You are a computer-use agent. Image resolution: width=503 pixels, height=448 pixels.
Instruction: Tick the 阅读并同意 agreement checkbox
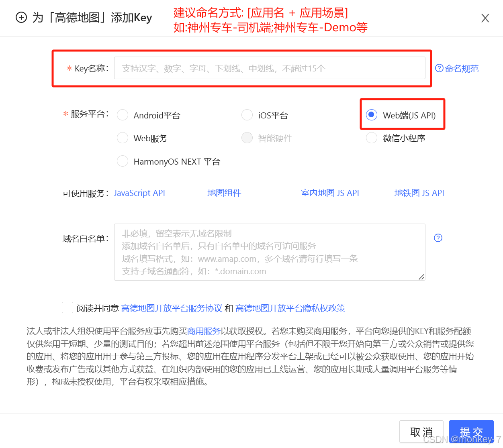click(x=67, y=307)
